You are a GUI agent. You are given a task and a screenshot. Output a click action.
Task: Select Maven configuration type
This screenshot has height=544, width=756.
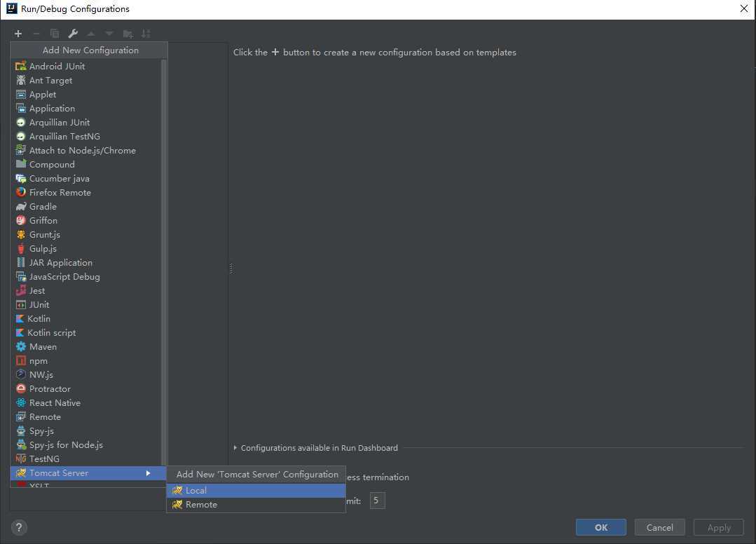pos(85,346)
